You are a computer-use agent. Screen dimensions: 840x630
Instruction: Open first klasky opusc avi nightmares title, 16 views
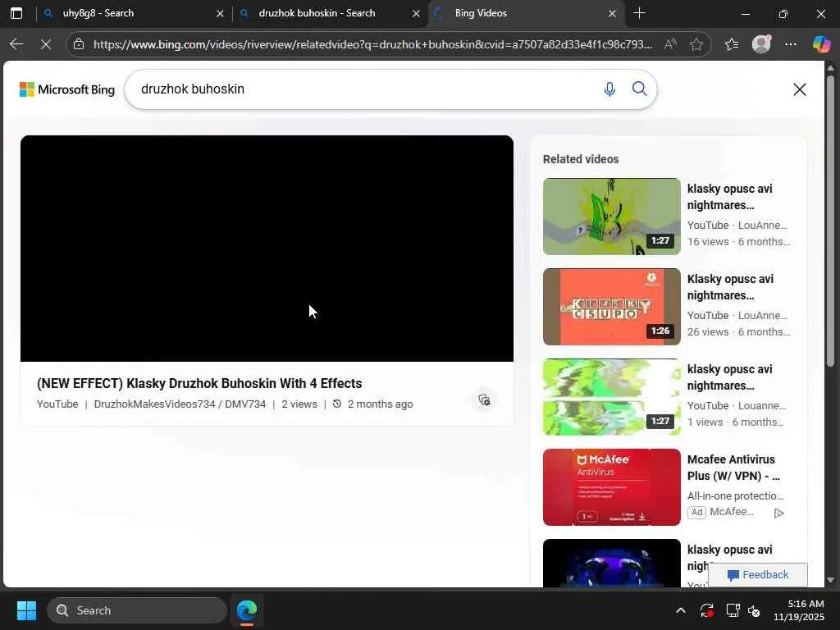pyautogui.click(x=729, y=197)
